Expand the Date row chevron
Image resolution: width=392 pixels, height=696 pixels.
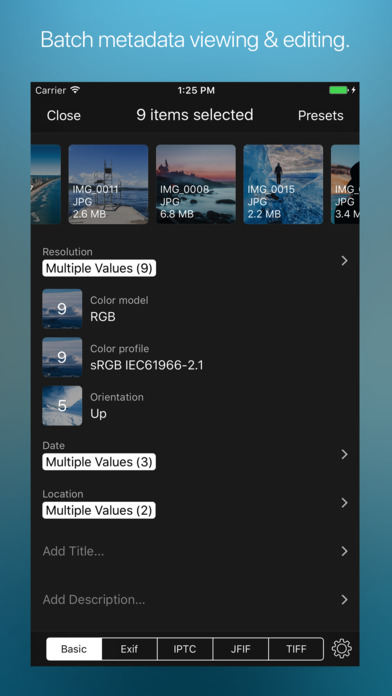click(344, 454)
